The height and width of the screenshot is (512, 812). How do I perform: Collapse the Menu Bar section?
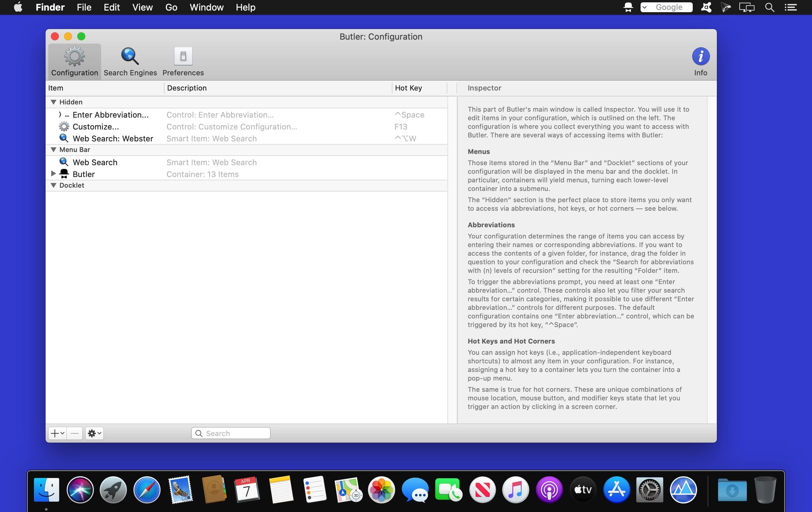[53, 149]
